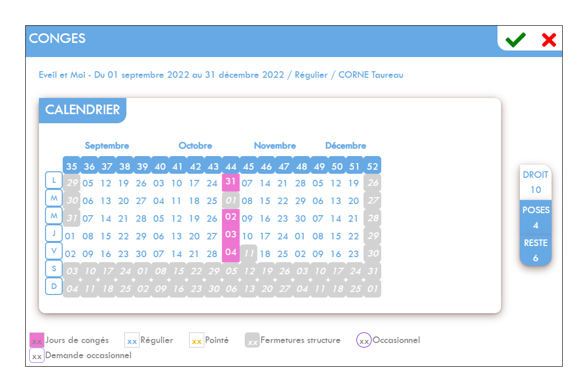Viewport: 588px width, 392px height.
Task: Click the Octobre month label
Action: tap(195, 145)
